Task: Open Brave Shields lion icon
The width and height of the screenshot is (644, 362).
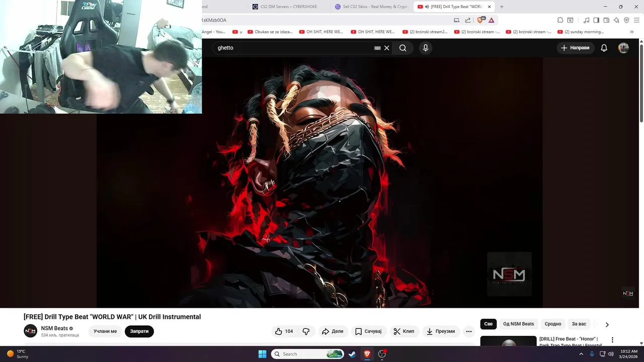Action: pyautogui.click(x=480, y=20)
